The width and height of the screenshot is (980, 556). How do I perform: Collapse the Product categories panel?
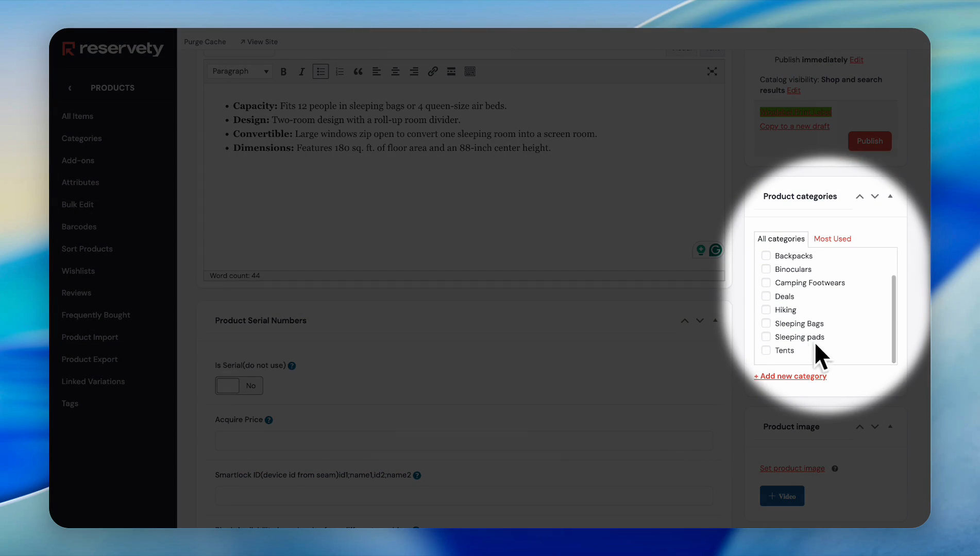890,196
